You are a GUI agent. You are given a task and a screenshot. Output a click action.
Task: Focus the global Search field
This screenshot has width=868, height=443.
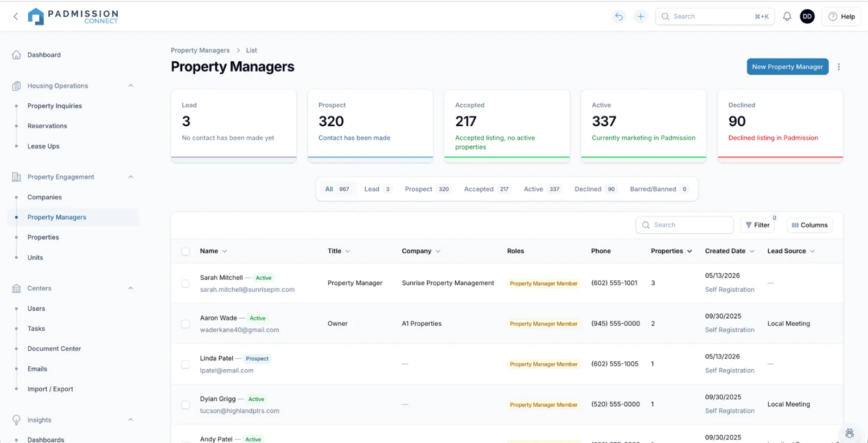tap(714, 16)
